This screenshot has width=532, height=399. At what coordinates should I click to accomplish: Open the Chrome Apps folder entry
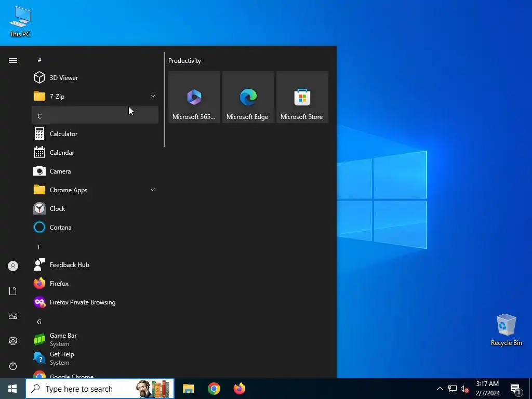tap(95, 190)
